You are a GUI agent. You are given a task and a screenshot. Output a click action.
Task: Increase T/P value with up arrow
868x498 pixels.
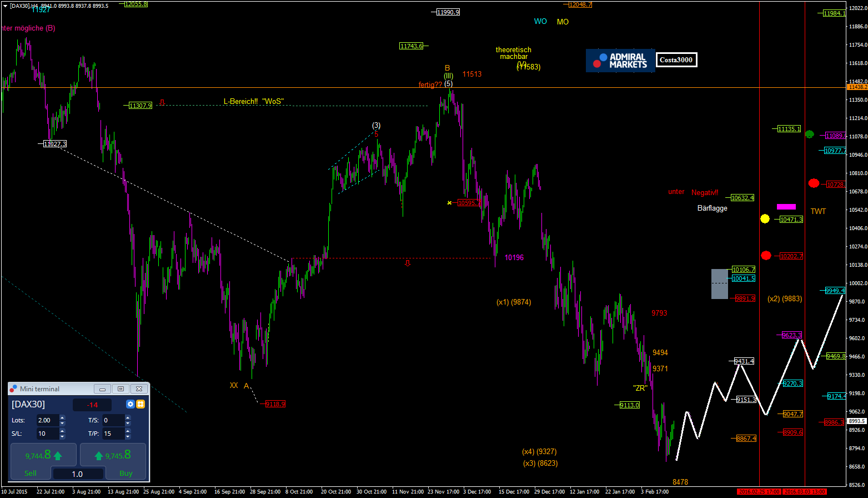coord(128,431)
